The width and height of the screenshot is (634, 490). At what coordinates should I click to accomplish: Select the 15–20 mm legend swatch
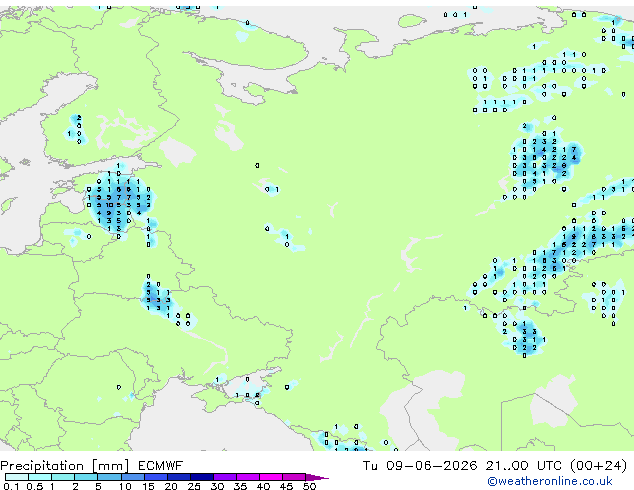(x=156, y=477)
